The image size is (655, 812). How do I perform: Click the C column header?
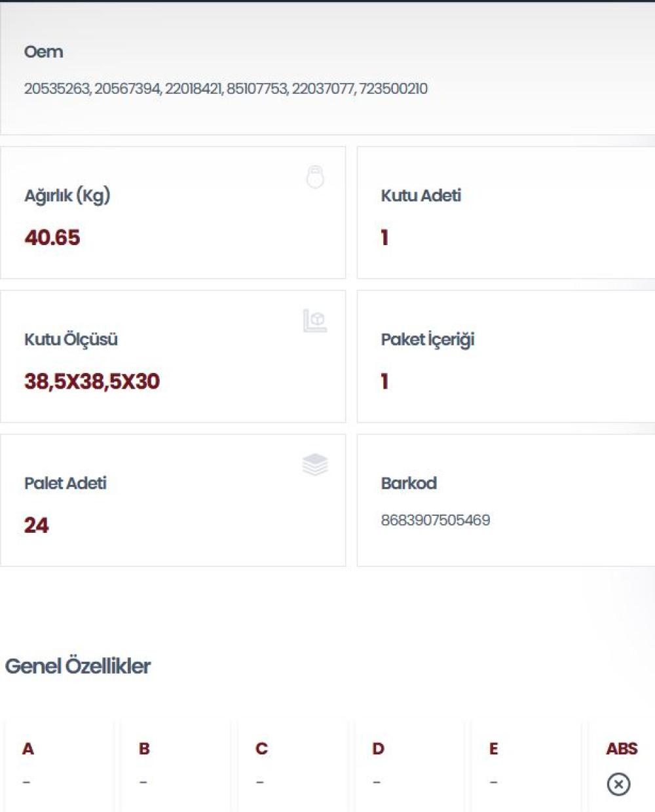tap(261, 748)
